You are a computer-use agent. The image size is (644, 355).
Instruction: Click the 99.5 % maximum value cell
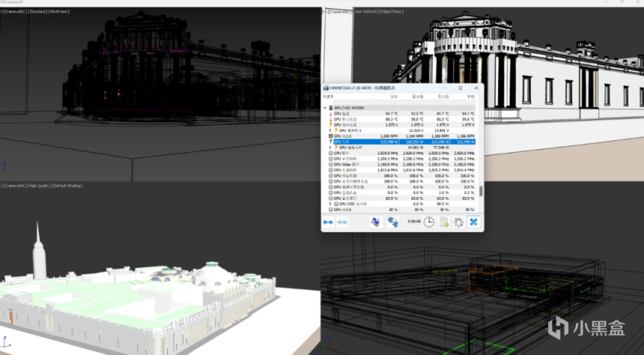443,204
